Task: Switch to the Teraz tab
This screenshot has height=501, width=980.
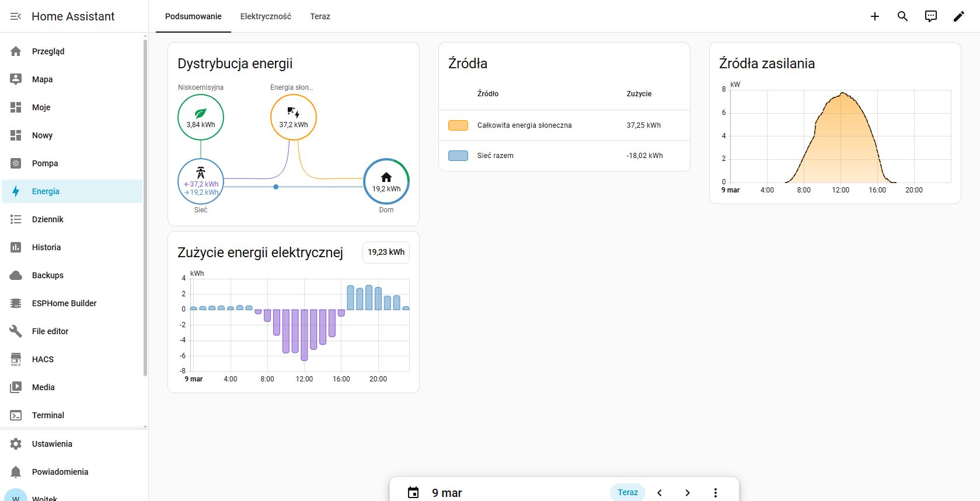Action: (320, 16)
